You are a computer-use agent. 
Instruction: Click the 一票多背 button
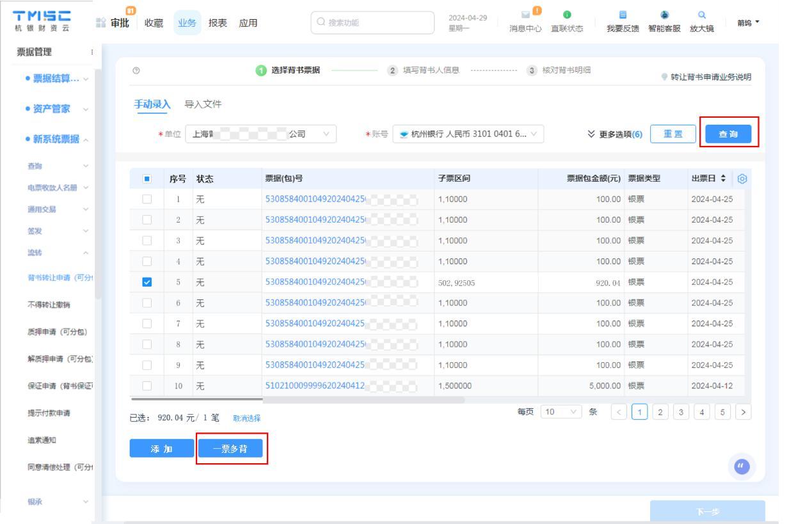(230, 448)
